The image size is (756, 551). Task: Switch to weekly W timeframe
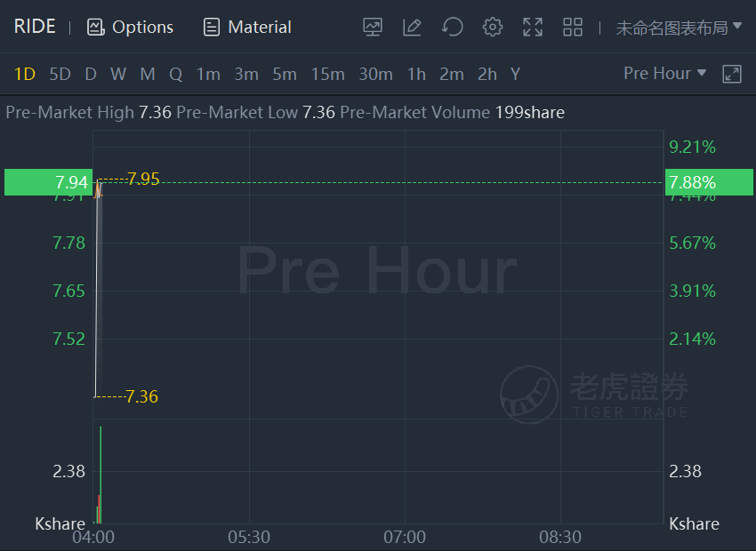click(118, 74)
